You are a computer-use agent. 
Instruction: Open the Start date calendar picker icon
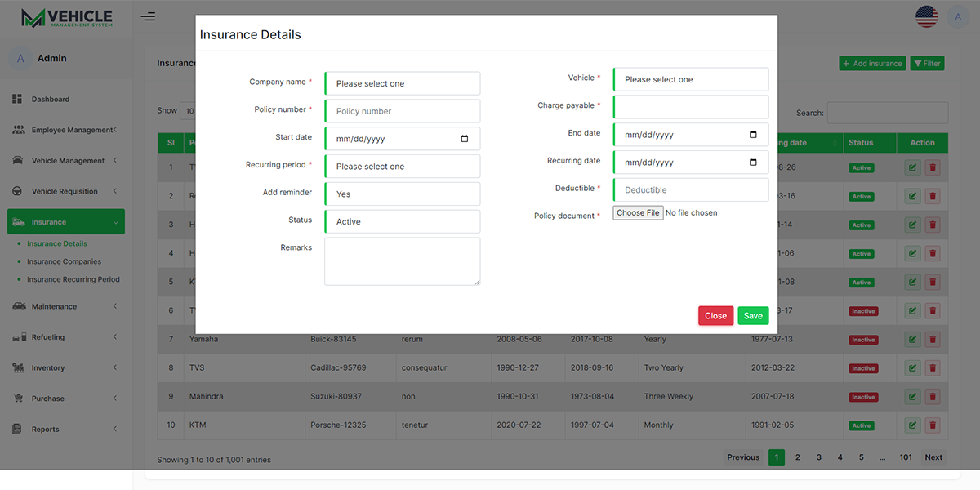point(465,138)
